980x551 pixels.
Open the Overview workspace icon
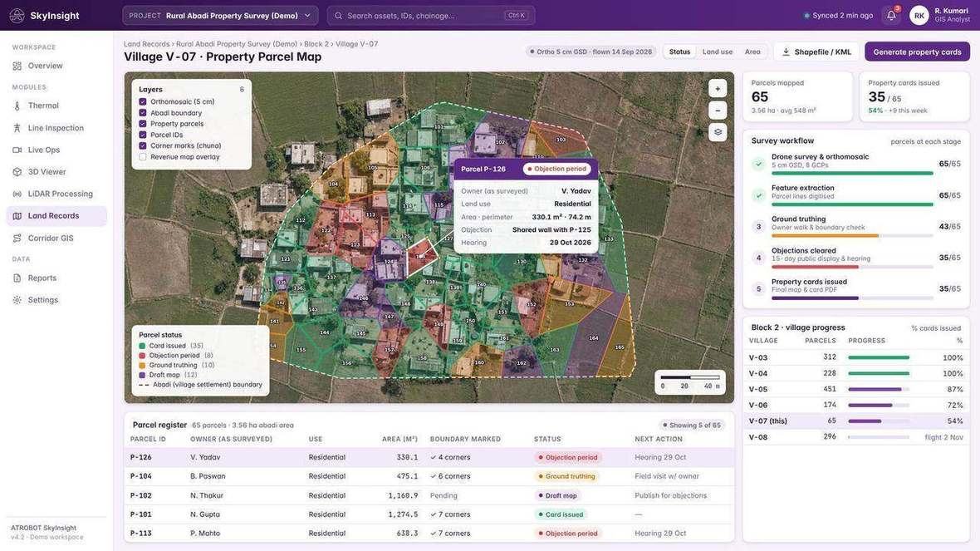(17, 66)
